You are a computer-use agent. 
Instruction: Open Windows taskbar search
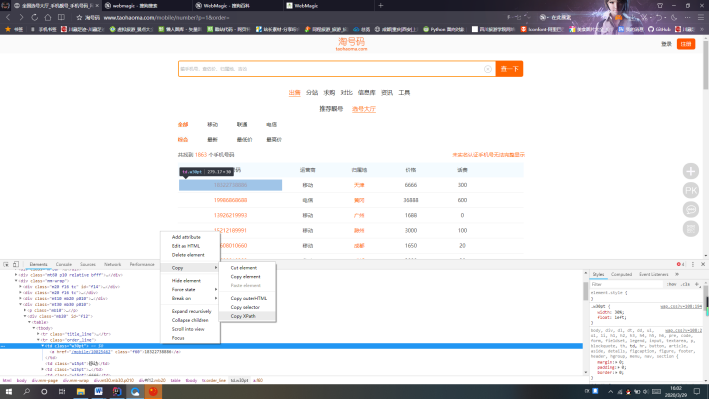click(x=26, y=391)
